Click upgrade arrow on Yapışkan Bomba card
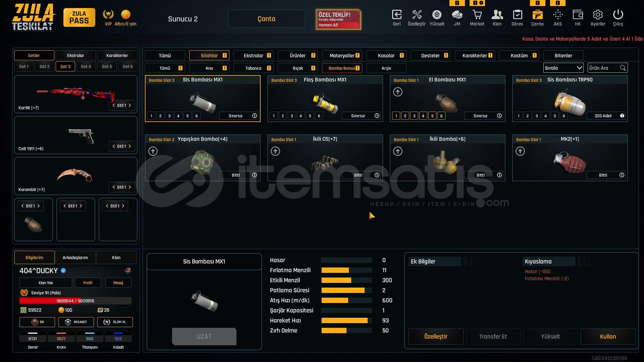The image size is (644, 362). pyautogui.click(x=153, y=151)
